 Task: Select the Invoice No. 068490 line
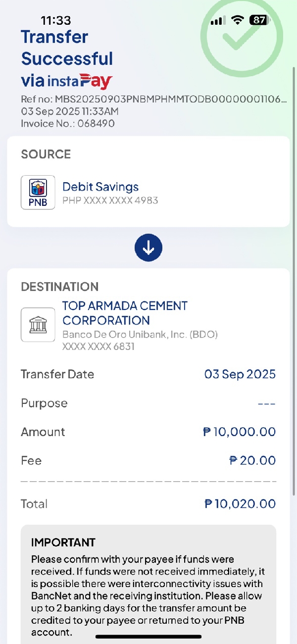pyautogui.click(x=68, y=123)
